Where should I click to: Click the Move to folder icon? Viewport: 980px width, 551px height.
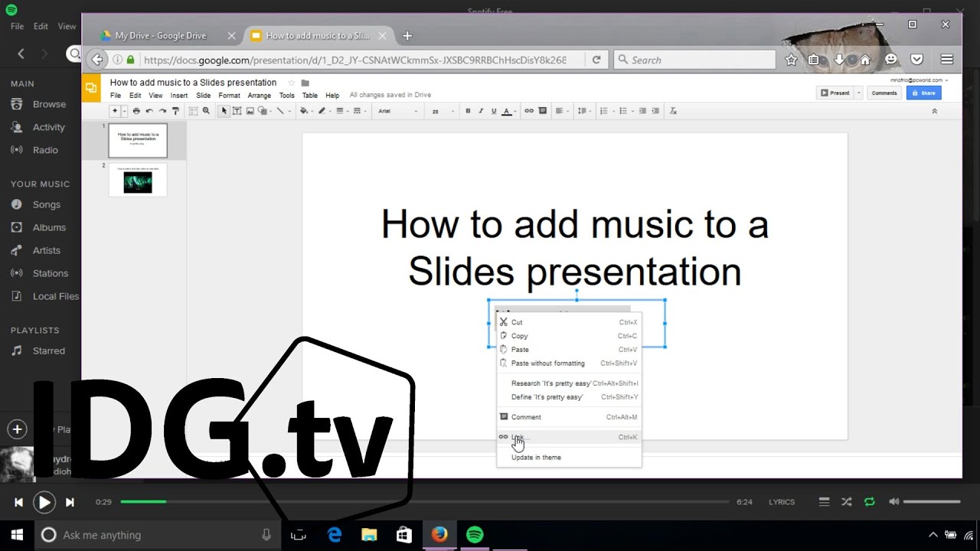pos(305,83)
